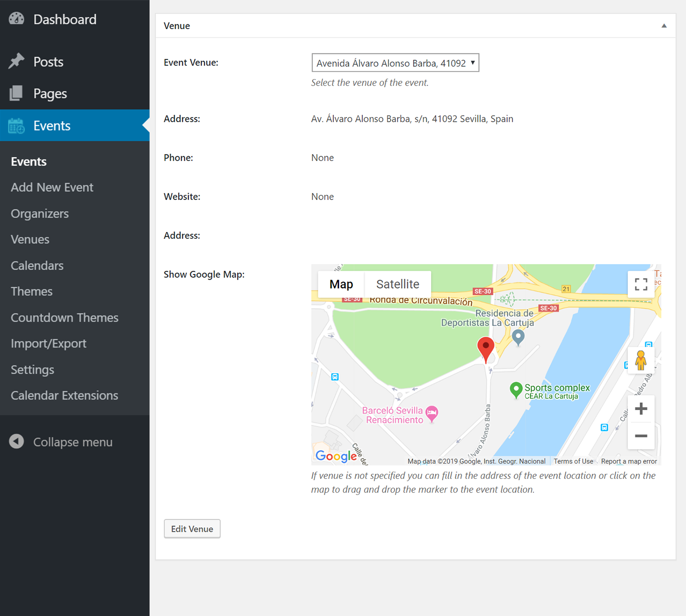Click the Posts pushpin icon
The image size is (686, 616).
[x=17, y=61]
